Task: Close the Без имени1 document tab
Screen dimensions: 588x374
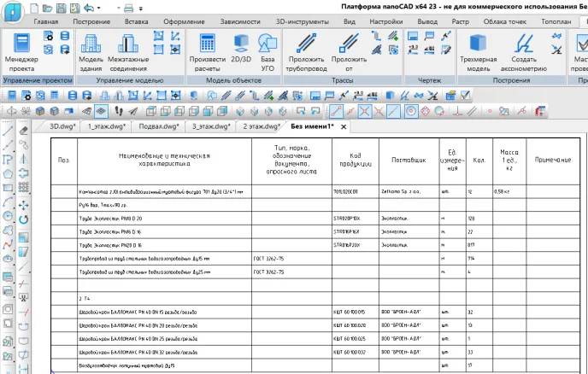Action: [344, 126]
